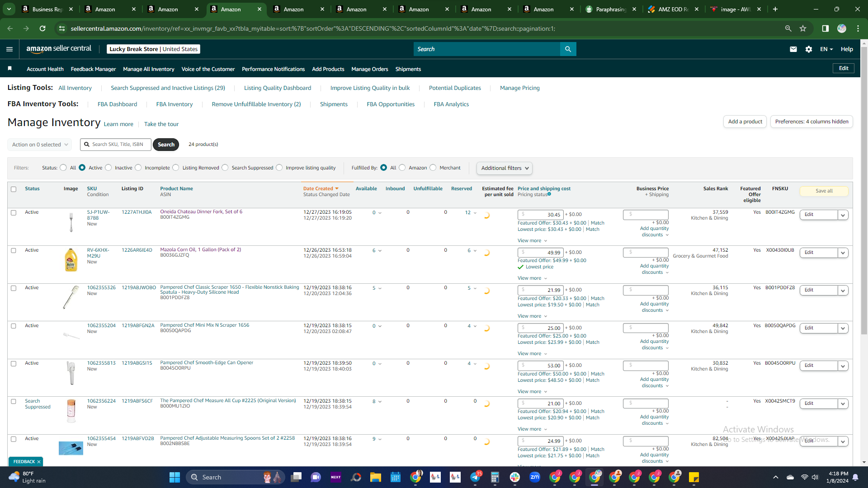Expand 'View more' under the Mazola Corn Oil price
This screenshot has height=488, width=868.
533,278
